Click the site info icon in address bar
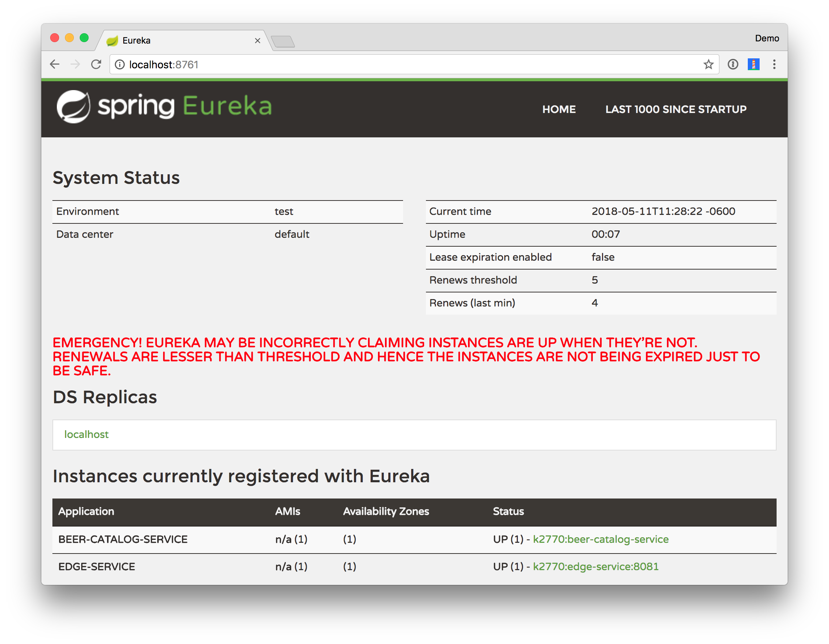 pos(120,65)
